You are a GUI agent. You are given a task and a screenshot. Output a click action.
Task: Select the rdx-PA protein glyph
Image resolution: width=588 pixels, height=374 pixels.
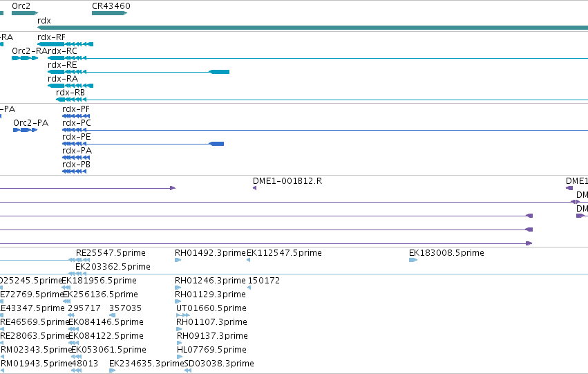coord(76,158)
